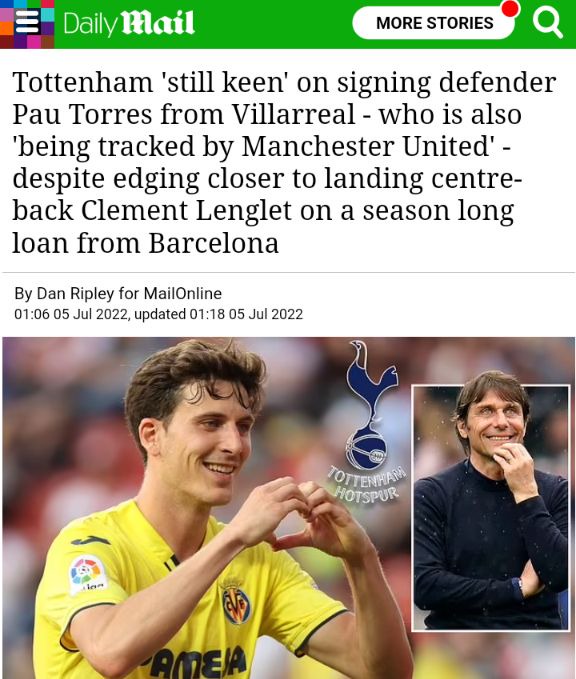This screenshot has height=679, width=576.
Task: Click the search magnifier icon
Action: tap(547, 23)
